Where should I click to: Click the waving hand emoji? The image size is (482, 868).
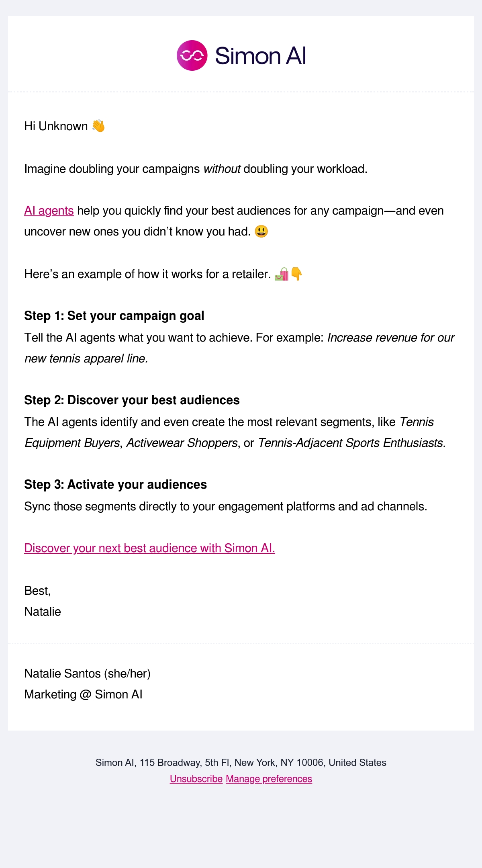pos(98,126)
